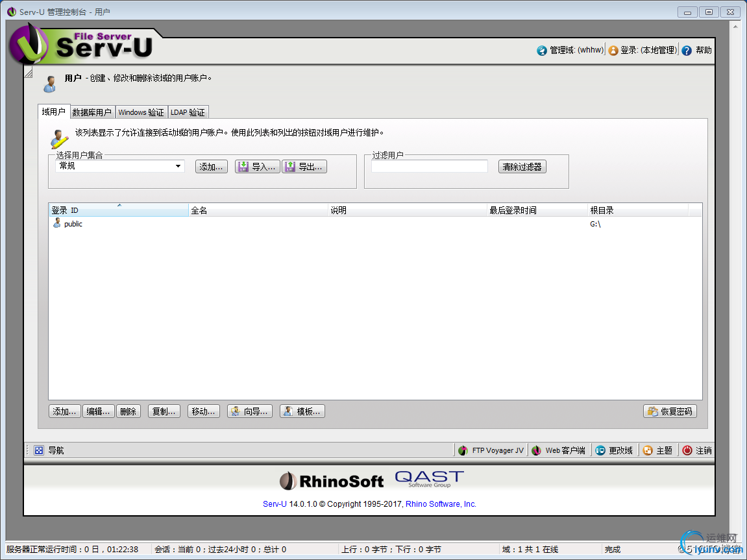Image resolution: width=747 pixels, height=560 pixels.
Task: Click 删除 delete user button
Action: [x=128, y=411]
